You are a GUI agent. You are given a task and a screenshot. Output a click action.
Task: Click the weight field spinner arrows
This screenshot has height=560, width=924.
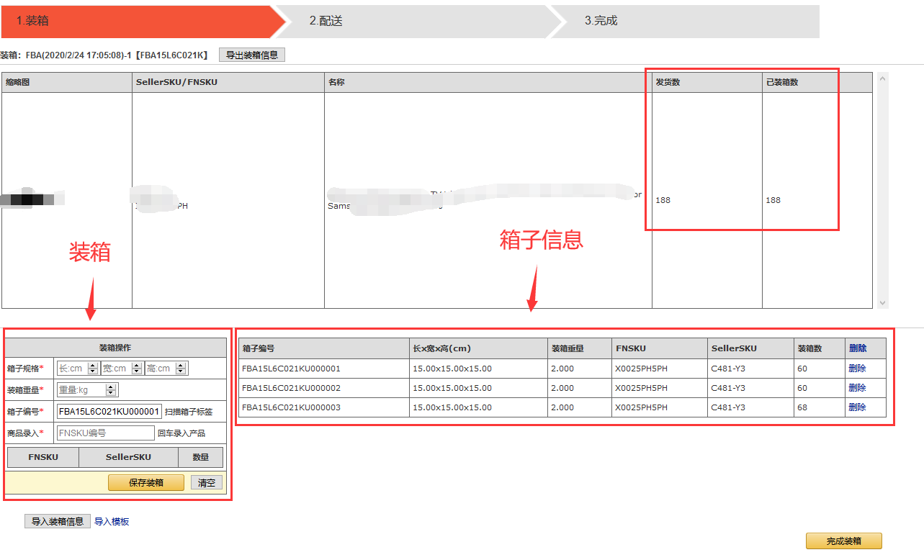[111, 389]
